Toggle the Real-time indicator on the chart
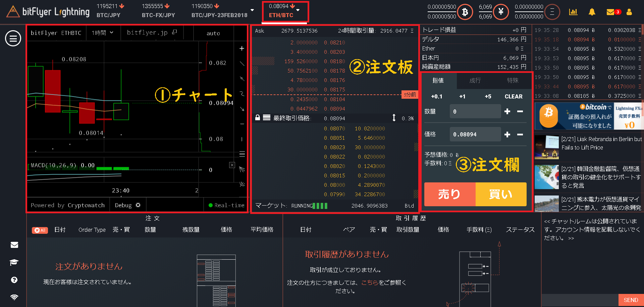The height and width of the screenshot is (307, 644). pos(226,205)
